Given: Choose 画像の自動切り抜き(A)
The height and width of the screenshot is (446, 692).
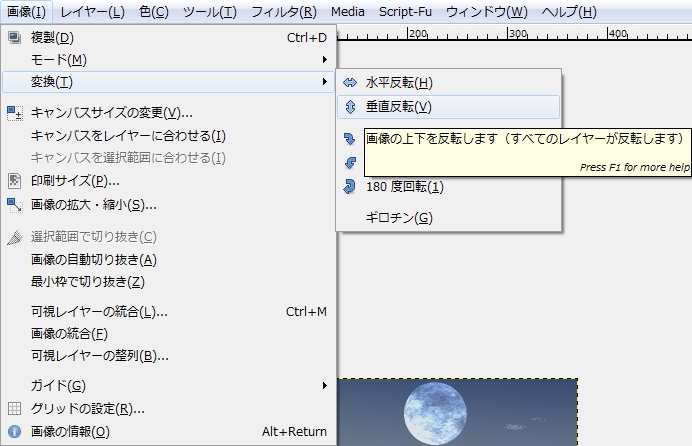Looking at the screenshot, I should pyautogui.click(x=168, y=259).
